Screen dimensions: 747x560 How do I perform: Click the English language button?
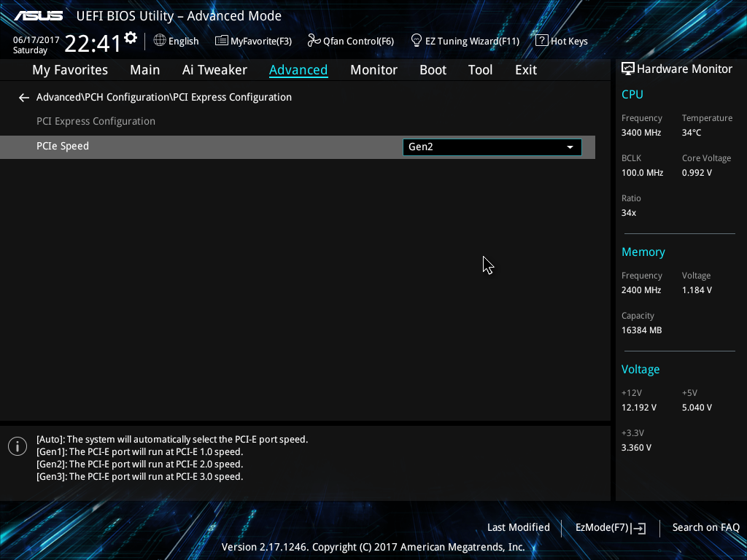[177, 41]
